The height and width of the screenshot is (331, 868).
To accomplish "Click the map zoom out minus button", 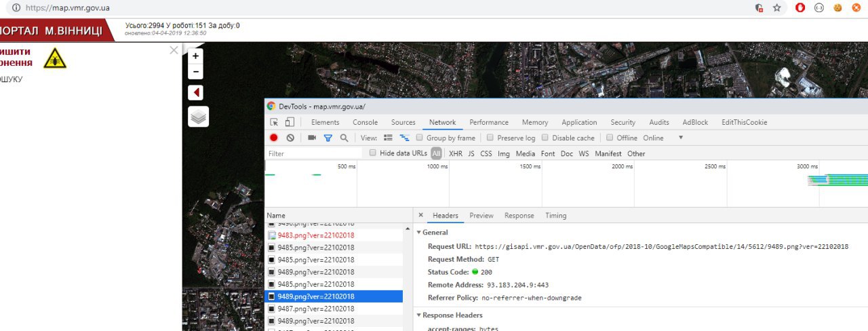I will coord(196,72).
